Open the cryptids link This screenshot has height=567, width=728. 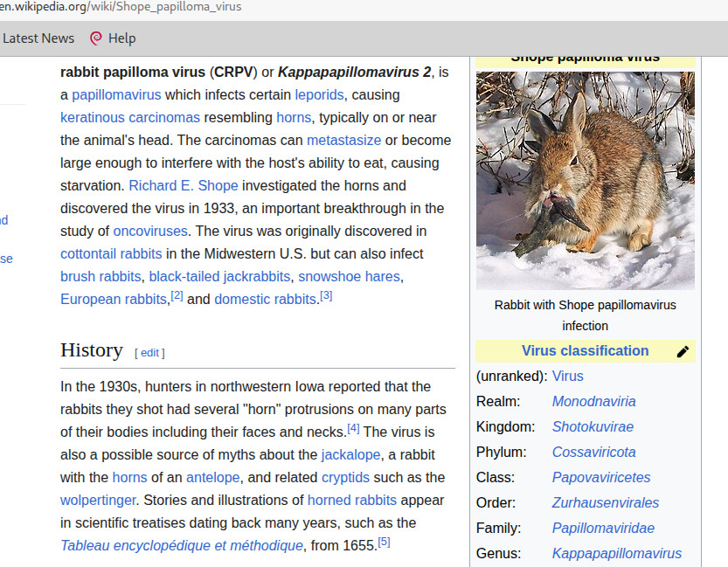(x=345, y=477)
